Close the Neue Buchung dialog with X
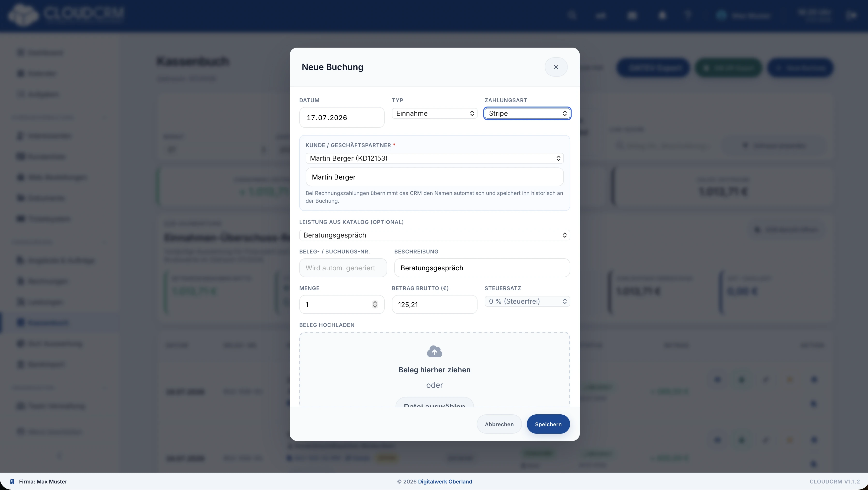The image size is (868, 490). pyautogui.click(x=556, y=67)
